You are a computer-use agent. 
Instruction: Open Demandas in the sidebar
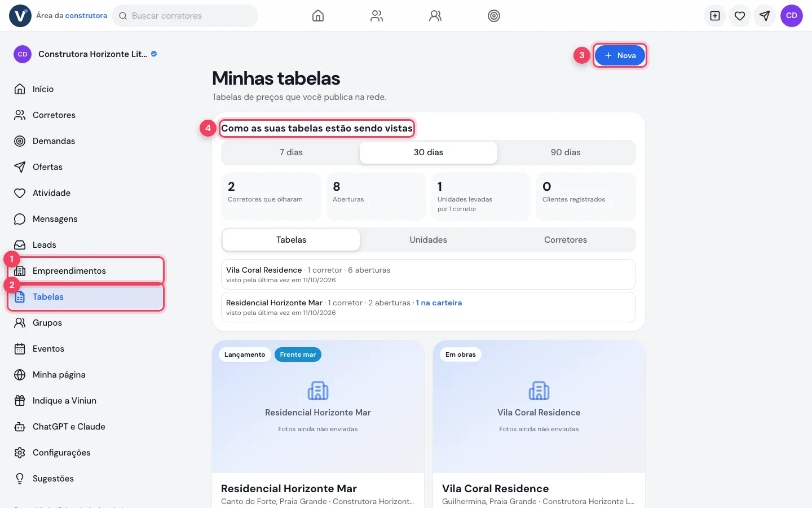[86, 141]
